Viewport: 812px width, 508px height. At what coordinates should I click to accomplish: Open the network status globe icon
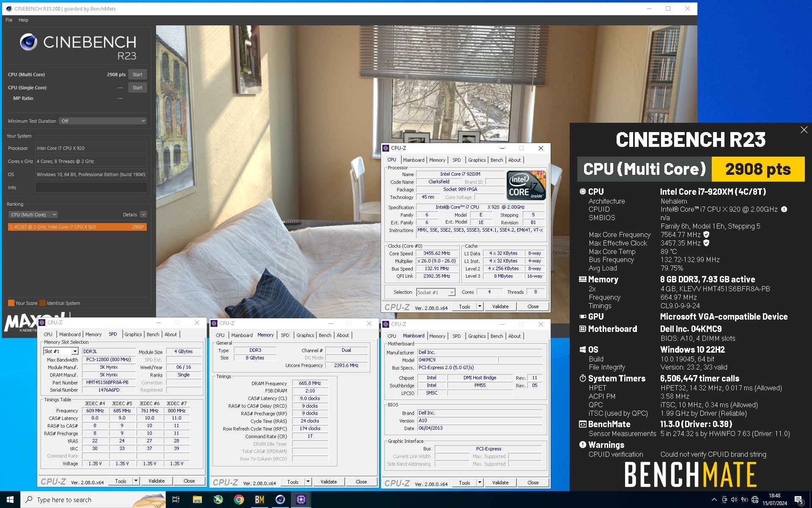point(755,500)
